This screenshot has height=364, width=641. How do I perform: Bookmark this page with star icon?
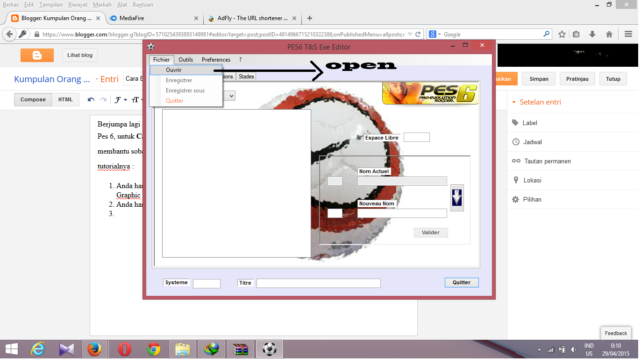click(562, 34)
